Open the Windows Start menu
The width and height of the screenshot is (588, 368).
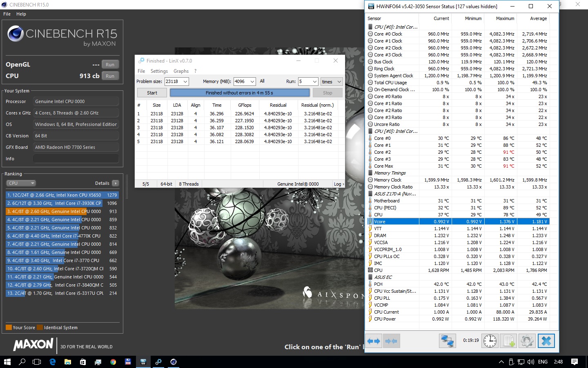coord(7,362)
